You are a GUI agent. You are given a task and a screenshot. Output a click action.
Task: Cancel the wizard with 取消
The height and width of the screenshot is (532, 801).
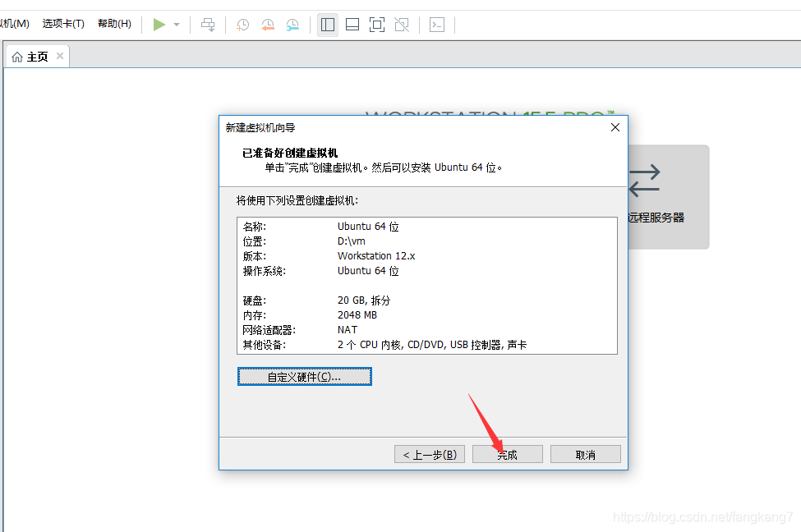[586, 454]
